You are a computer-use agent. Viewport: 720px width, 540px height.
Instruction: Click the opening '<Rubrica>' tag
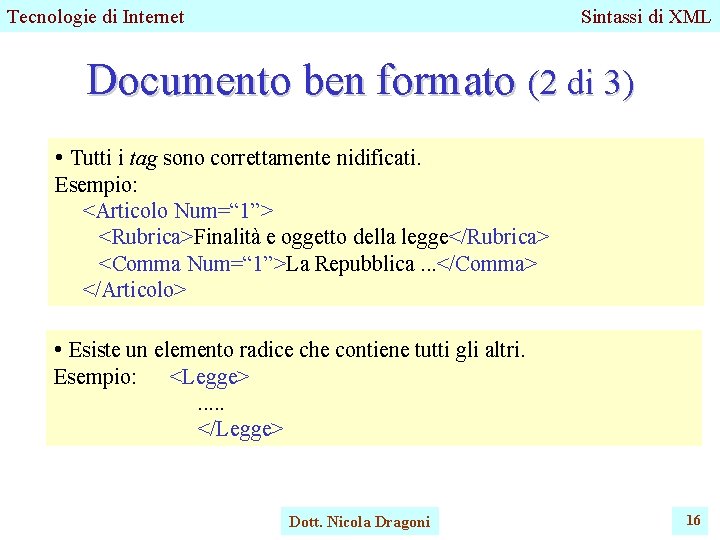click(146, 237)
